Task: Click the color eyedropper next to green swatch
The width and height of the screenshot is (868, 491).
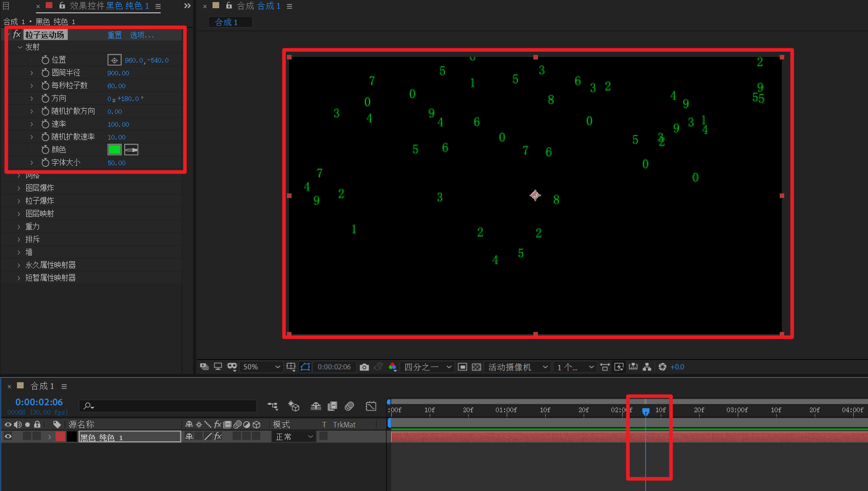Action: pyautogui.click(x=131, y=150)
